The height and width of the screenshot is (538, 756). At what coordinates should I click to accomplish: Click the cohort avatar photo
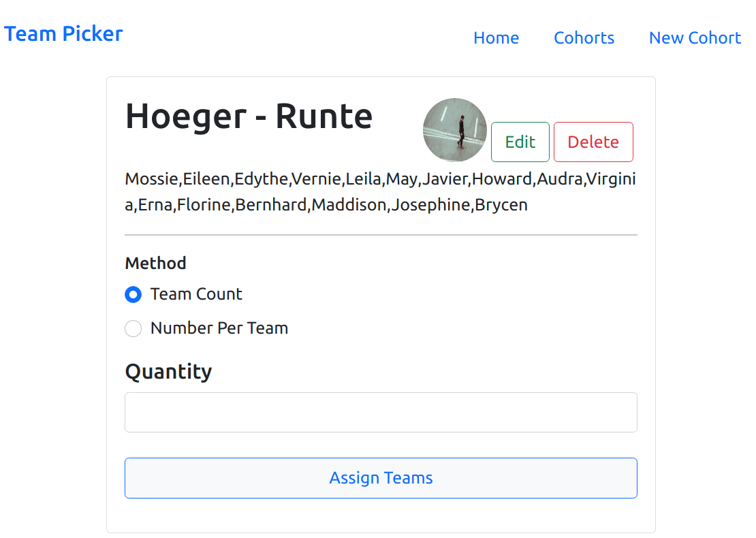click(x=454, y=129)
